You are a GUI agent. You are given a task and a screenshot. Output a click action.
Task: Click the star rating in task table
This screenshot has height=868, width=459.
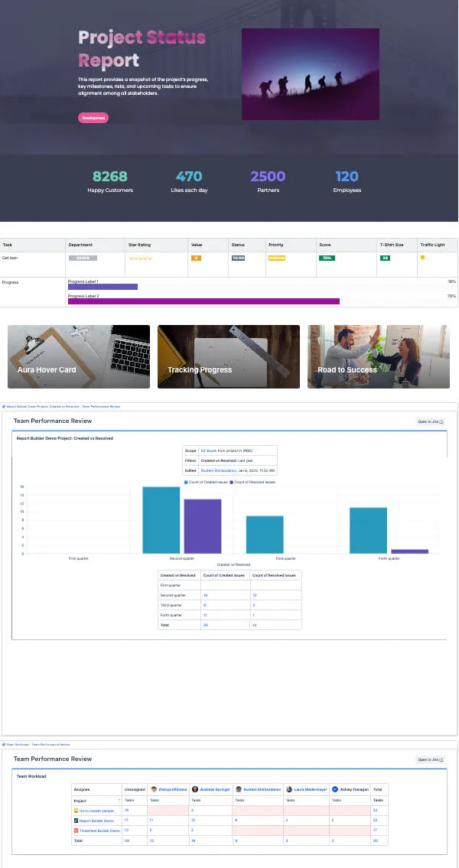coord(141,258)
